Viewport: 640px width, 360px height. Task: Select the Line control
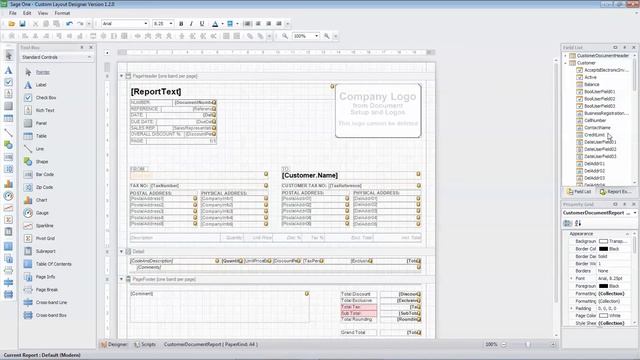(x=40, y=149)
